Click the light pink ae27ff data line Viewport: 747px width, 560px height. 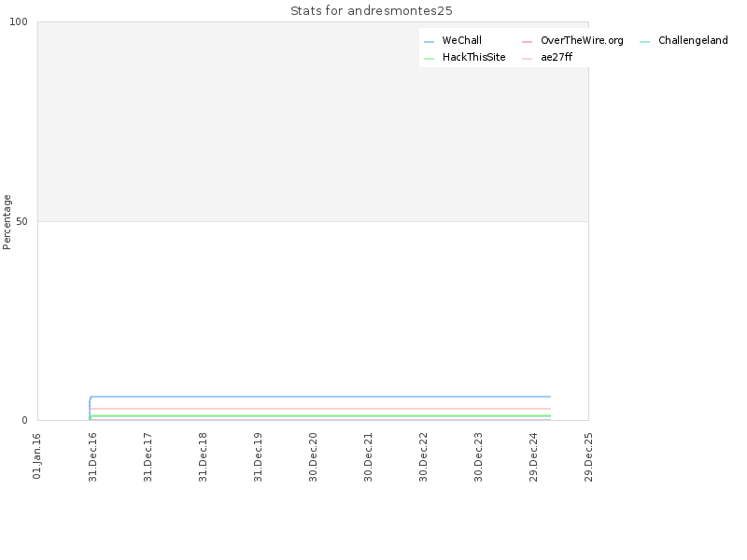tap(320, 409)
